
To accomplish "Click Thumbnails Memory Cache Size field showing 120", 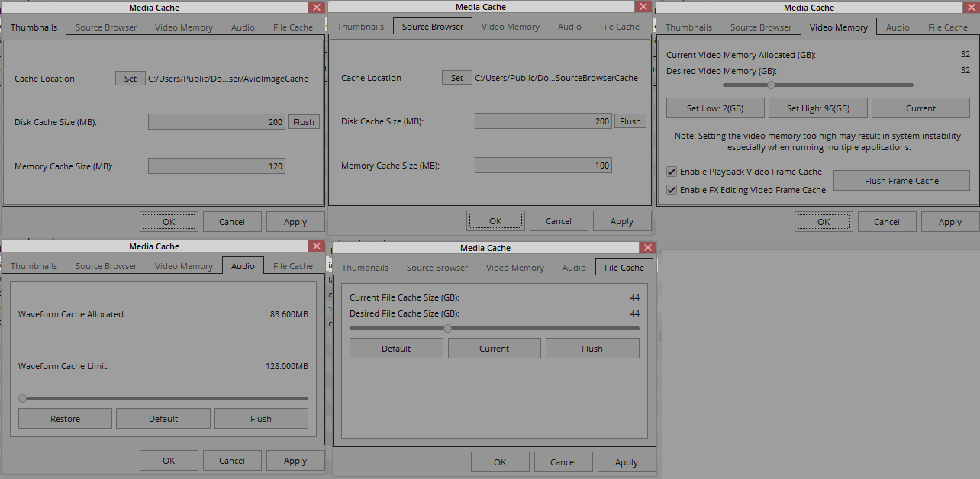I will tap(217, 166).
